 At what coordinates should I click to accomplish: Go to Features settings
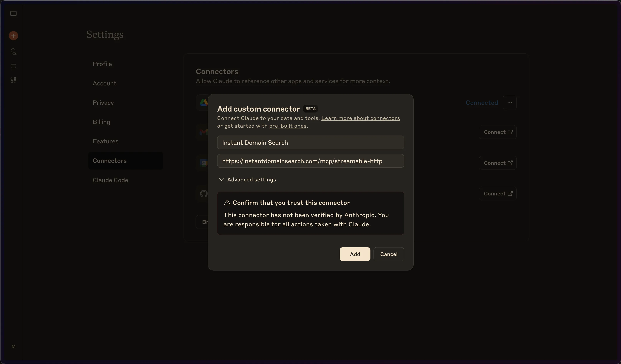[x=105, y=141]
